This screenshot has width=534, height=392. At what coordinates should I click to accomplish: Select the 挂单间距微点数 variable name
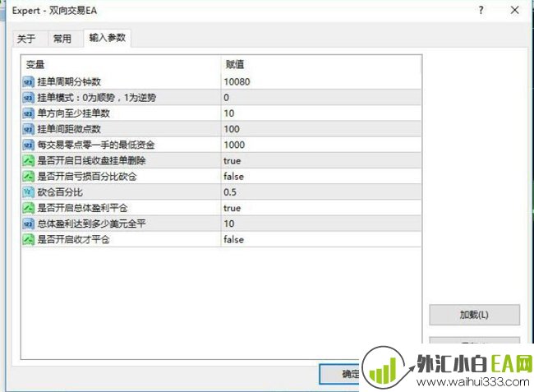[x=69, y=129]
